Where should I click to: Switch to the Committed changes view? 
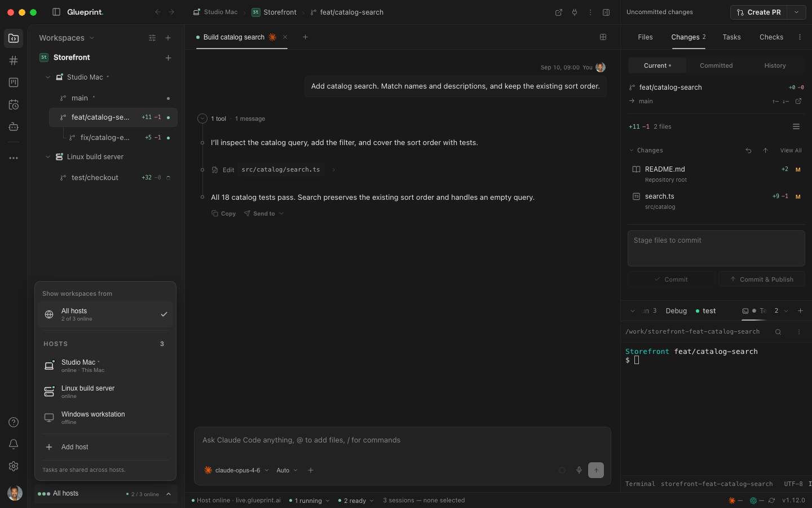pos(716,65)
